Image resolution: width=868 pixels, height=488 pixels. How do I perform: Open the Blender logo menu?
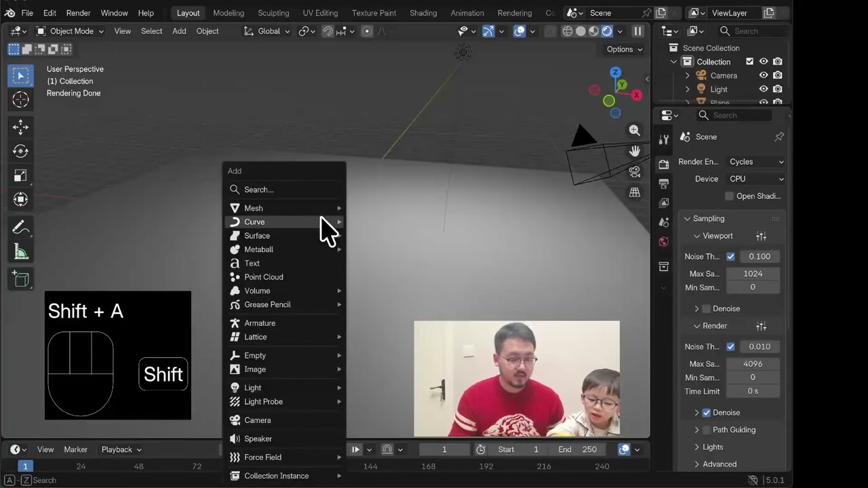9,13
